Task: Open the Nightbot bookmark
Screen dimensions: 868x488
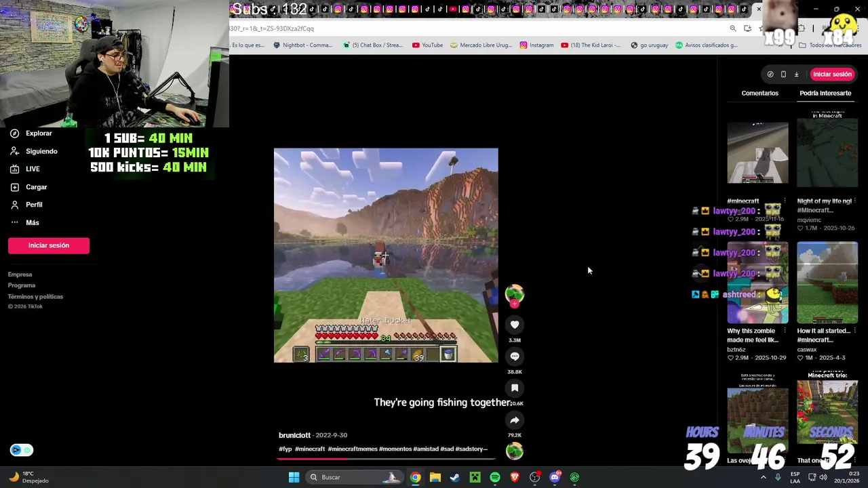Action: click(x=302, y=45)
